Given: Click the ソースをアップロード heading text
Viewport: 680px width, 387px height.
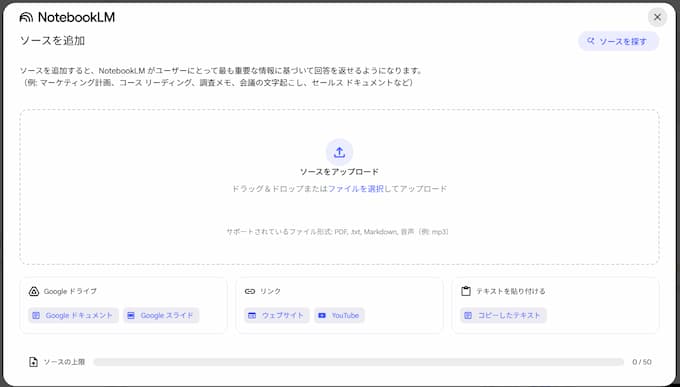Looking at the screenshot, I should [x=340, y=172].
